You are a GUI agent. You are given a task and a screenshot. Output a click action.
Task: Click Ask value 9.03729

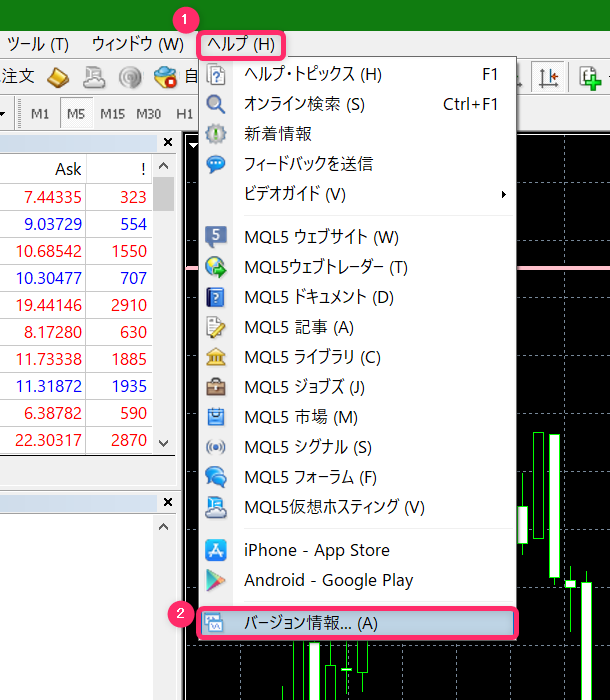(x=53, y=224)
